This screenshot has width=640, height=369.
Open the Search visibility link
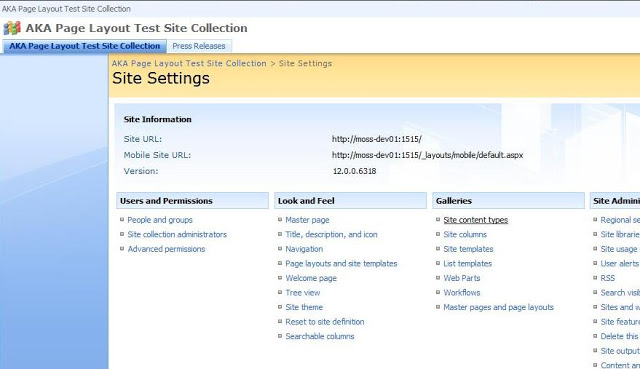tap(620, 293)
